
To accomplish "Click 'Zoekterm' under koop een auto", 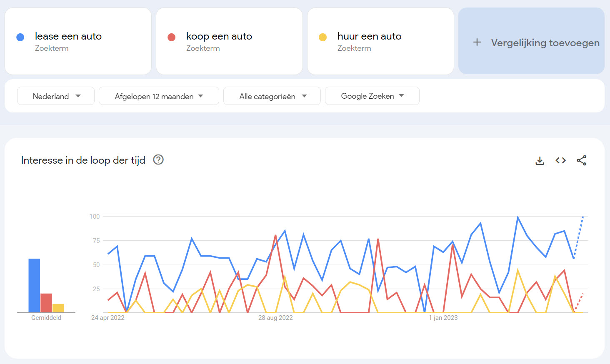I will [203, 48].
